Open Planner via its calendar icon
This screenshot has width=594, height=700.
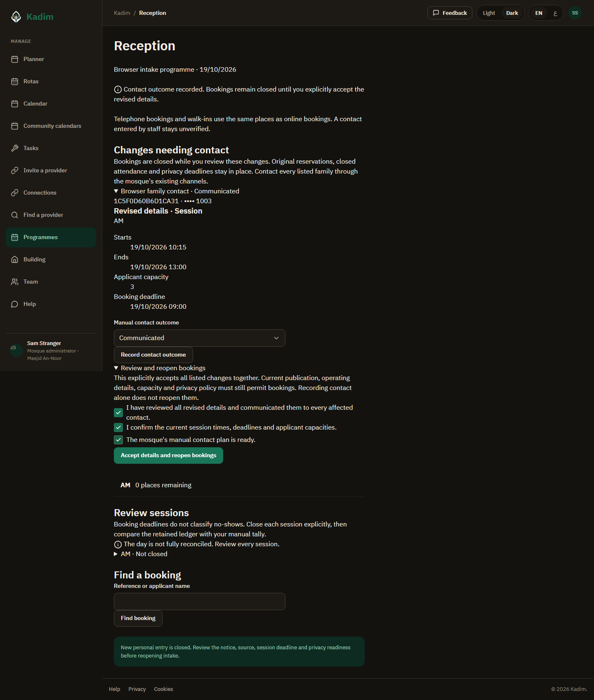[15, 59]
